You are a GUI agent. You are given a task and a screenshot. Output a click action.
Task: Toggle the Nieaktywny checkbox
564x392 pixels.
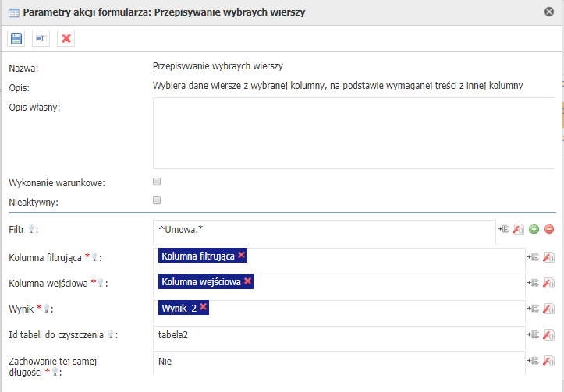tap(157, 200)
